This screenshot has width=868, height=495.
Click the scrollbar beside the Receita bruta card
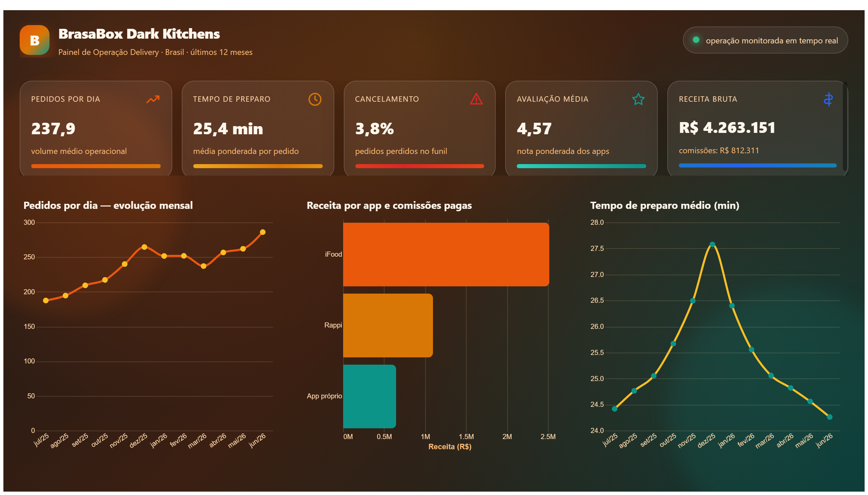coord(845,126)
